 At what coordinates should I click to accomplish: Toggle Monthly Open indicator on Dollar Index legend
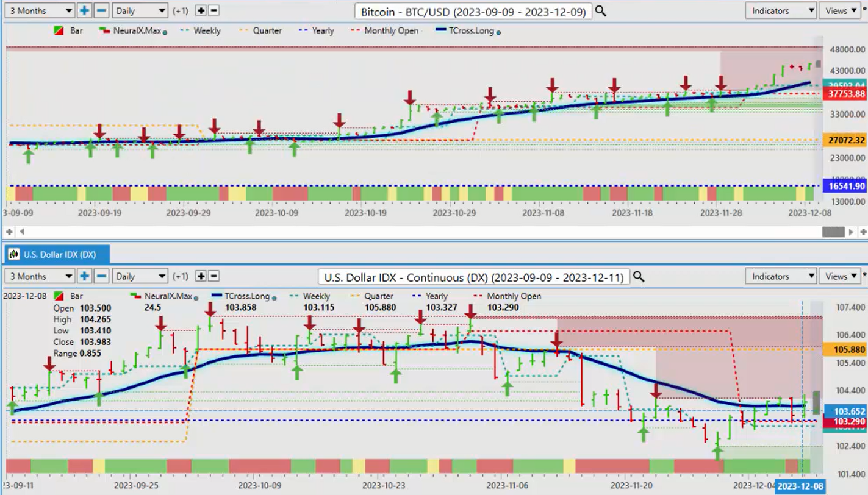click(508, 296)
